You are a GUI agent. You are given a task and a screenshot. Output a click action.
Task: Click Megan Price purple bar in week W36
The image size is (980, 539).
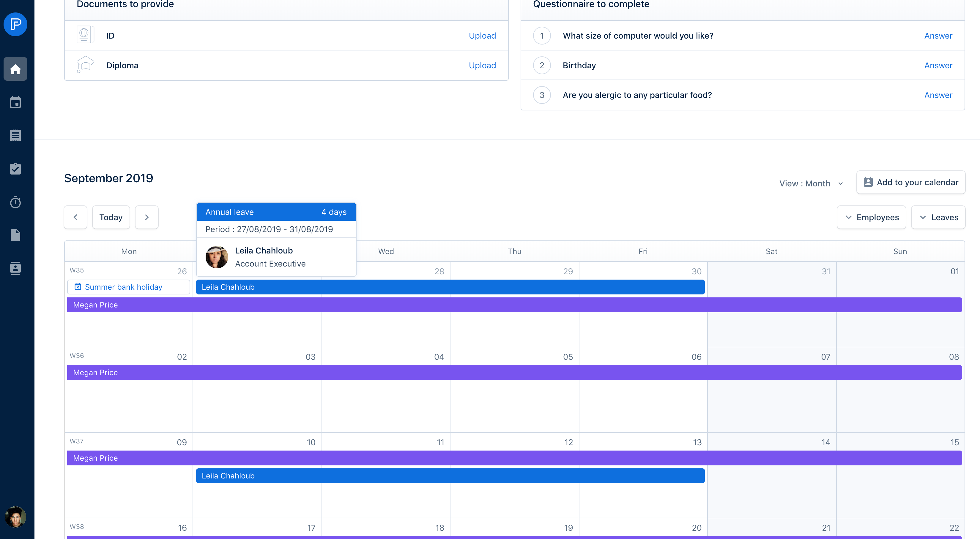514,372
